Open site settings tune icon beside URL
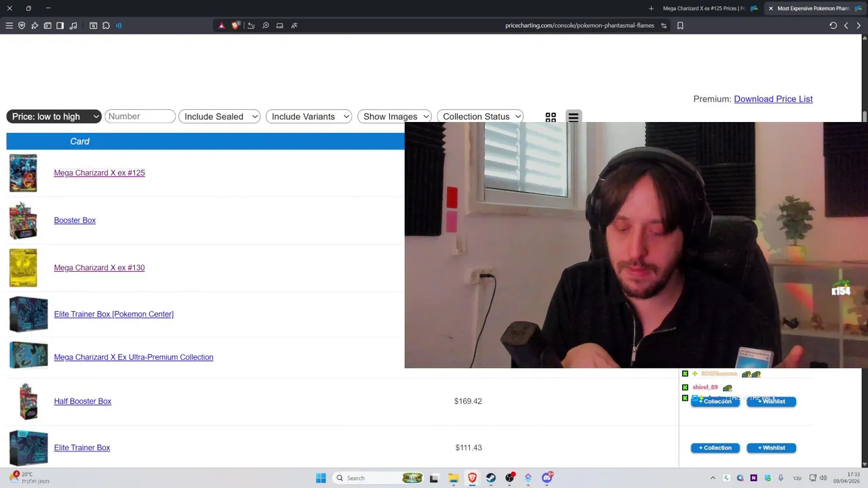The image size is (868, 488). pos(664,26)
